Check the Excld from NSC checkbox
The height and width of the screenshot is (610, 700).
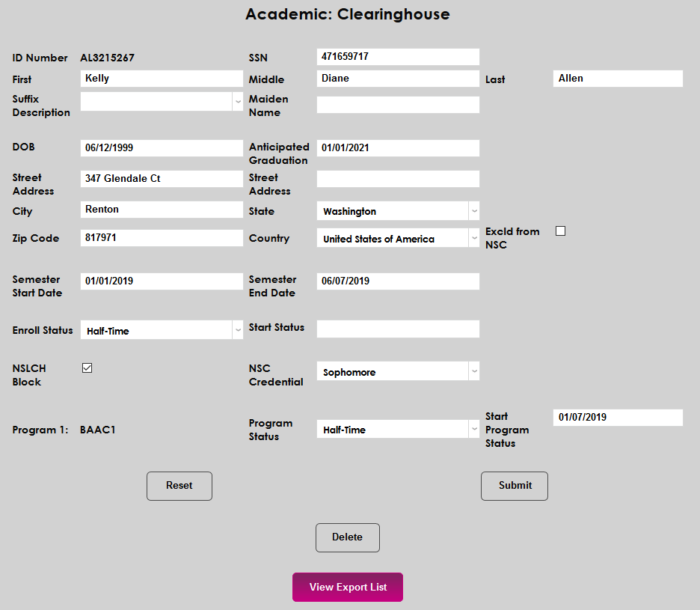coord(560,231)
